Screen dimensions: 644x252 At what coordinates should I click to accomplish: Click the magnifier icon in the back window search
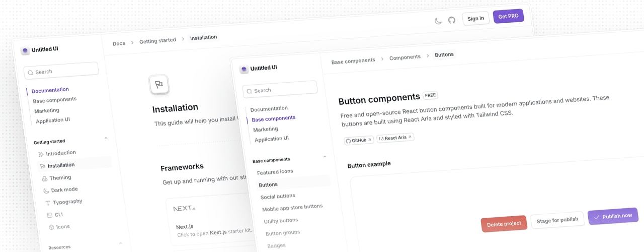(31, 73)
